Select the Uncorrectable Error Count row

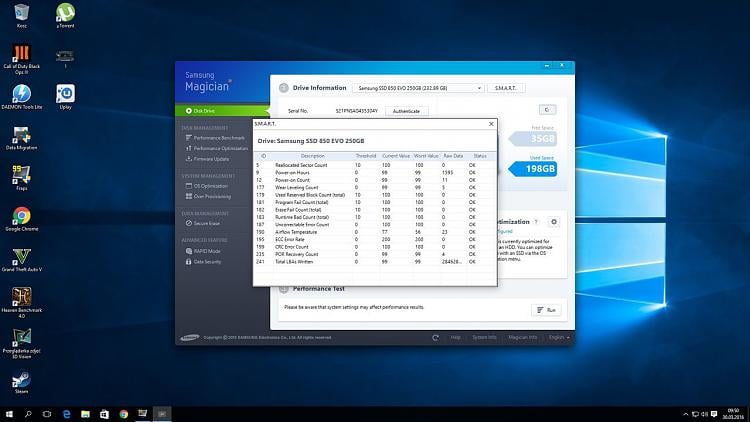pos(375,224)
